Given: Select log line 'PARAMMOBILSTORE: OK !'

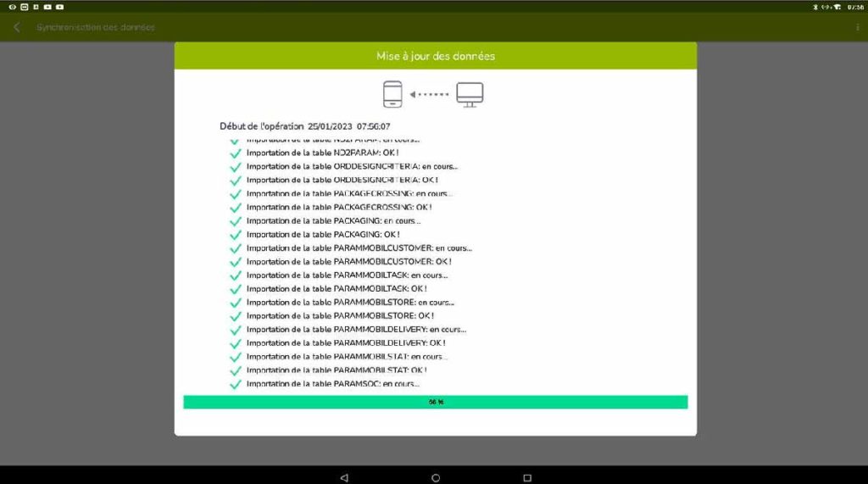Looking at the screenshot, I should click(x=340, y=315).
